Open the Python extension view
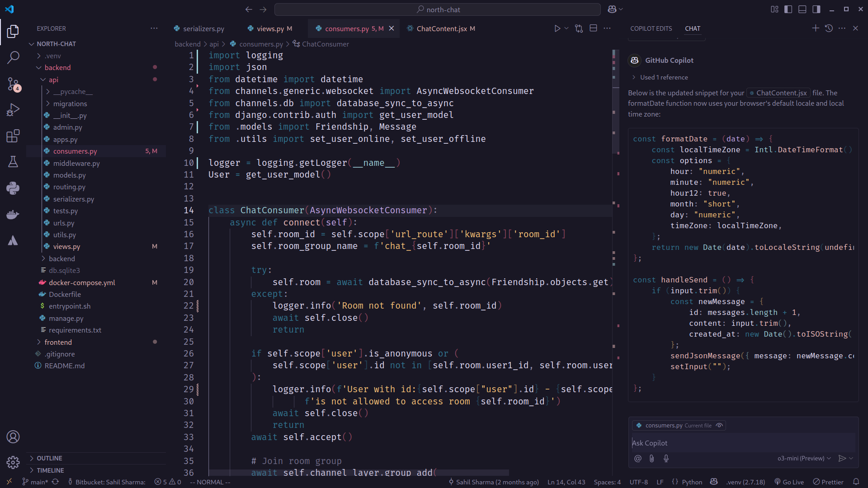The width and height of the screenshot is (868, 488). pos(13,188)
